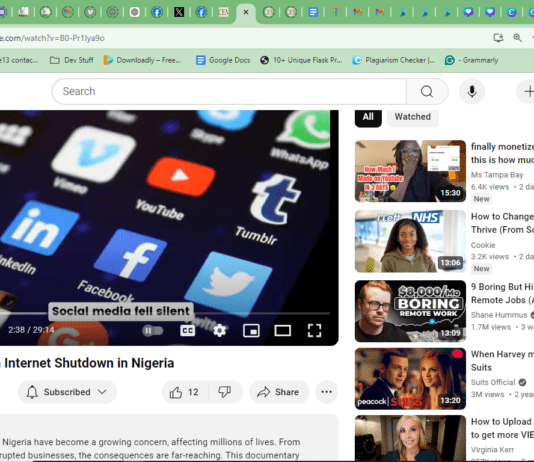534x462 pixels.
Task: Expand the Subscribed notification dropdown
Action: (102, 392)
